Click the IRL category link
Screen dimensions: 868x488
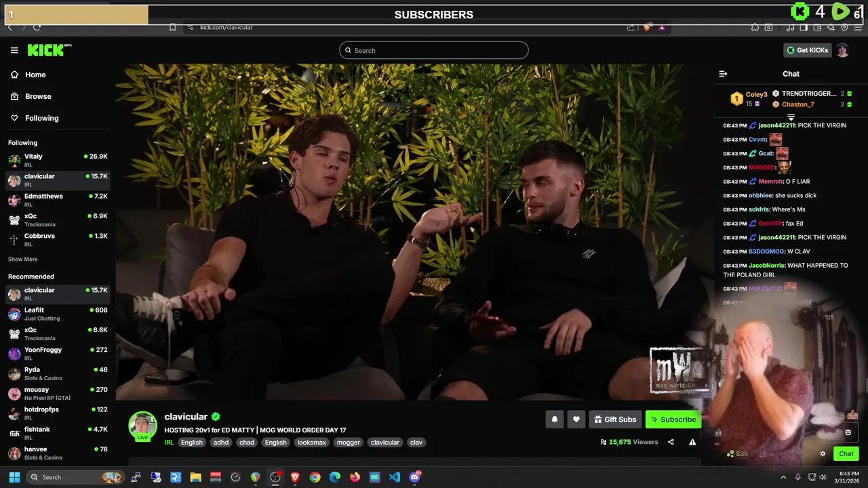coord(169,443)
